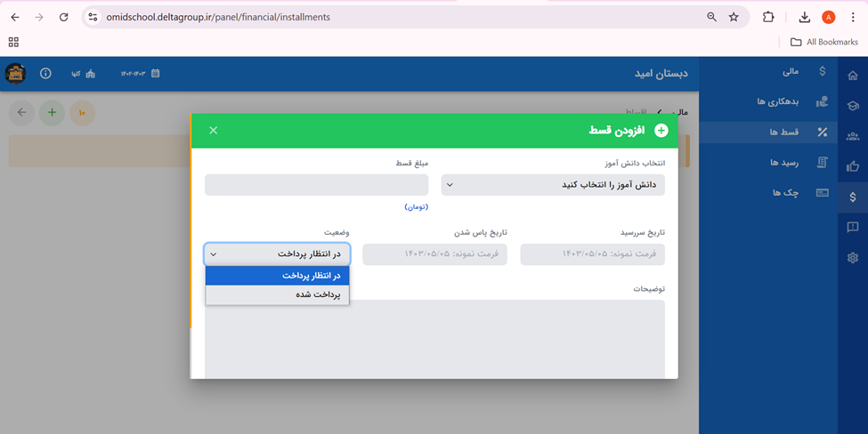
Task: Click the zoom magnifier icon in address bar
Action: coord(712,17)
